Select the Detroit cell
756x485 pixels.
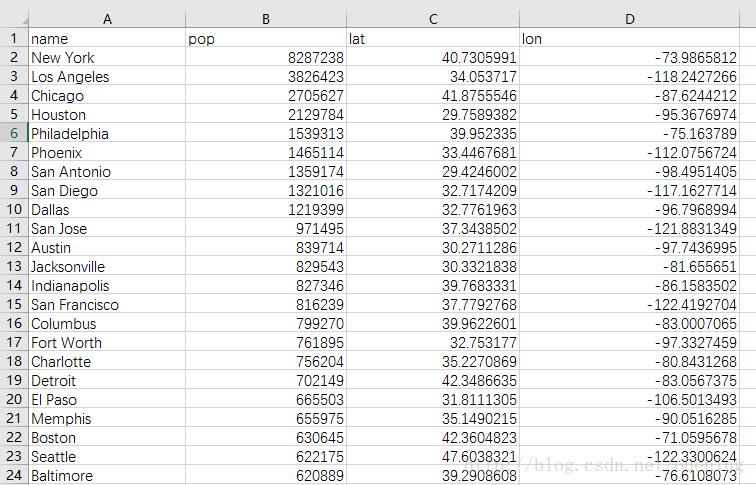(107, 380)
